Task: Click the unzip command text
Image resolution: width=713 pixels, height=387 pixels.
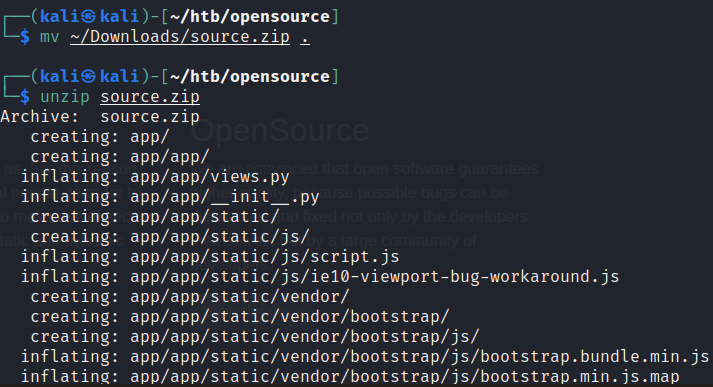Action: pyautogui.click(x=65, y=96)
